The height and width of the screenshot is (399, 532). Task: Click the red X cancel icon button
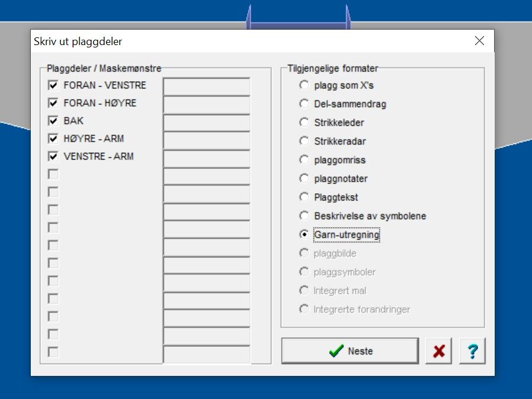[x=438, y=351]
